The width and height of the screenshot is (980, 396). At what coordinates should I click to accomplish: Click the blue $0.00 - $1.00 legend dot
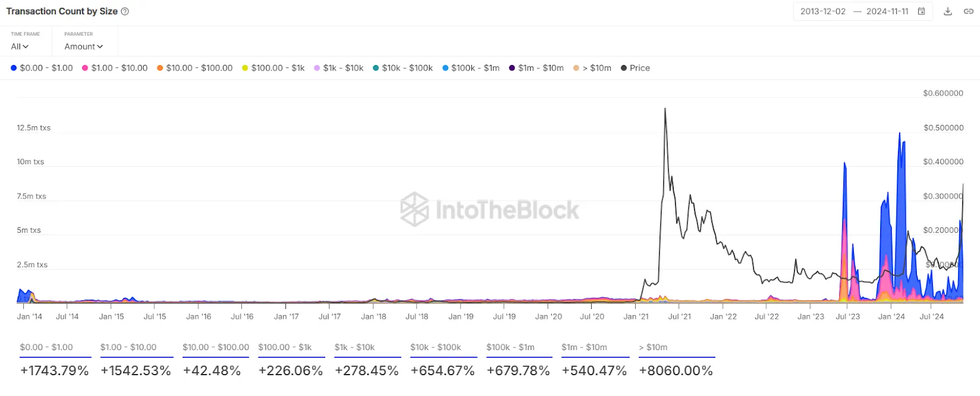pos(13,67)
